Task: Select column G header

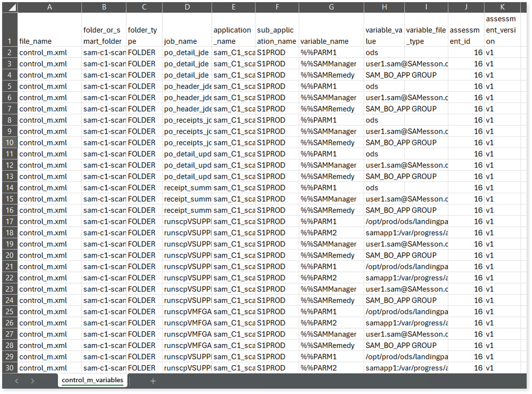Action: pyautogui.click(x=331, y=7)
